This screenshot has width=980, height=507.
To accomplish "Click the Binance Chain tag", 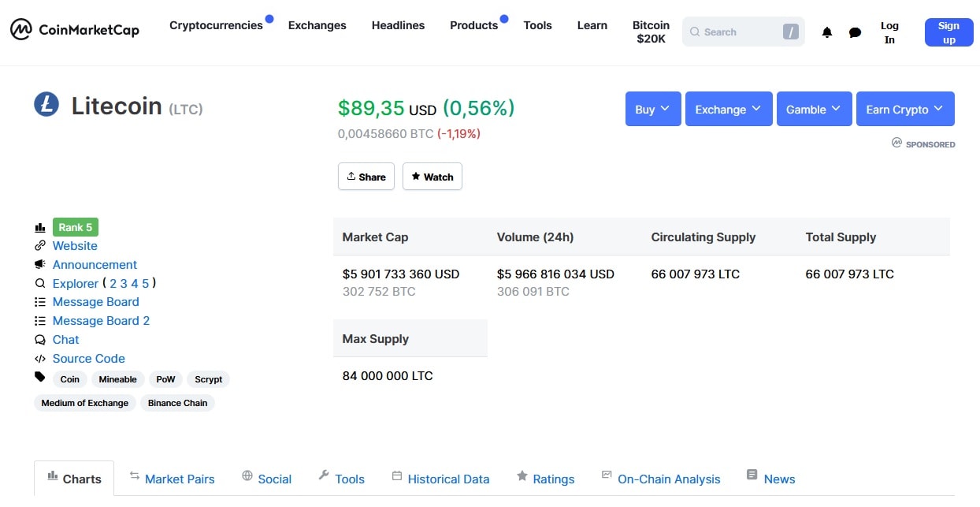I will [x=178, y=403].
